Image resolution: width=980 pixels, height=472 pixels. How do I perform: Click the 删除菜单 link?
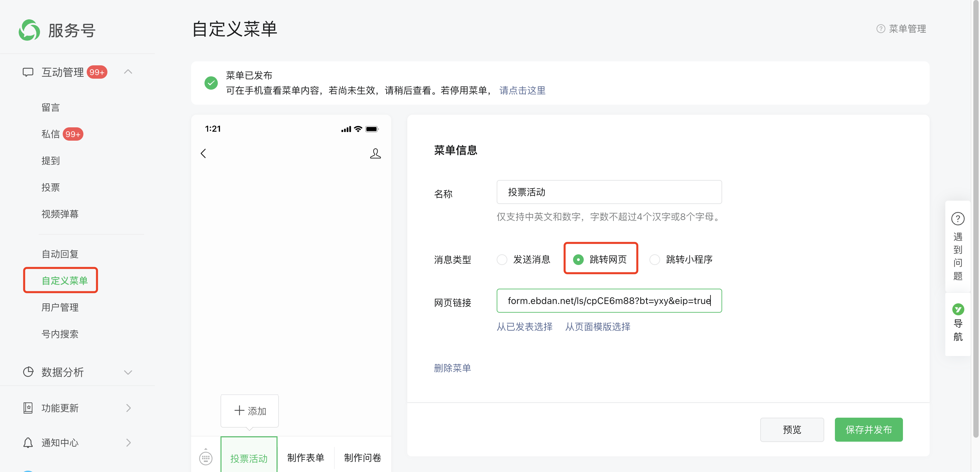[x=452, y=368]
